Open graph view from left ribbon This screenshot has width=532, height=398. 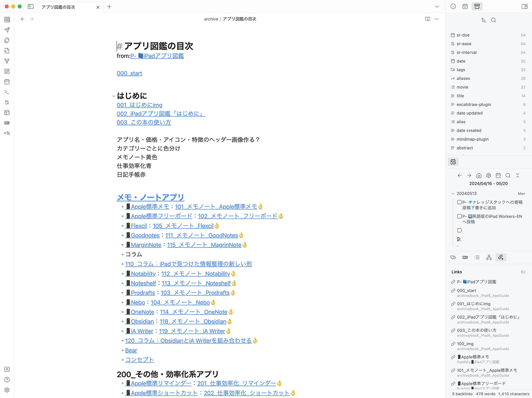pyautogui.click(x=7, y=61)
